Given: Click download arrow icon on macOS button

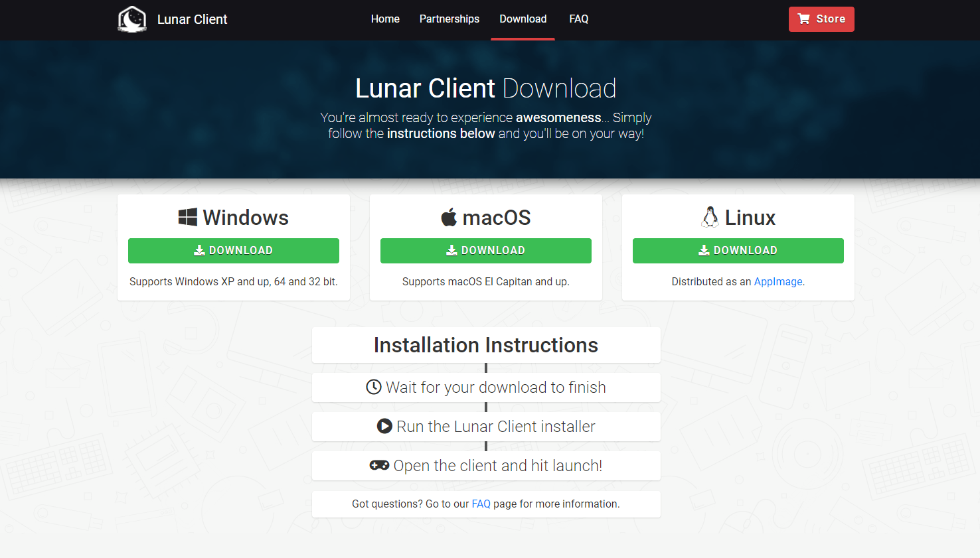Looking at the screenshot, I should [451, 250].
